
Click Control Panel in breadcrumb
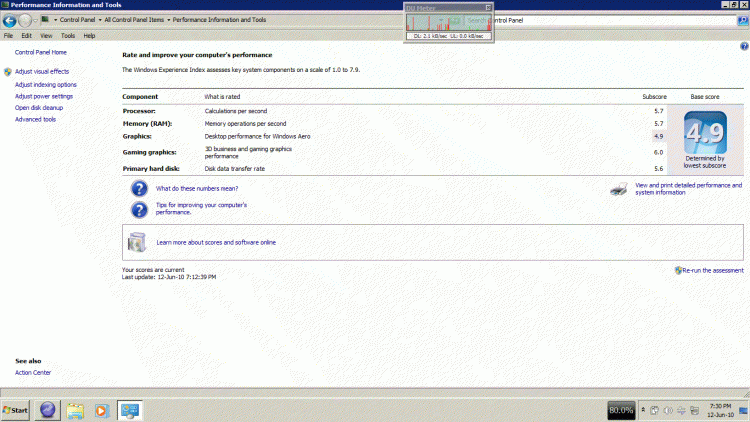click(77, 20)
